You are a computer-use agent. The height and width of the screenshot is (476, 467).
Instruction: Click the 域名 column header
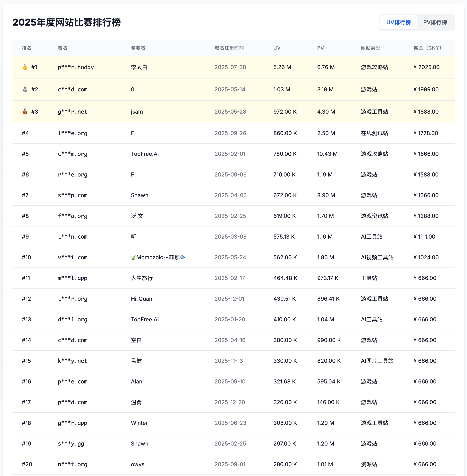pyautogui.click(x=63, y=48)
